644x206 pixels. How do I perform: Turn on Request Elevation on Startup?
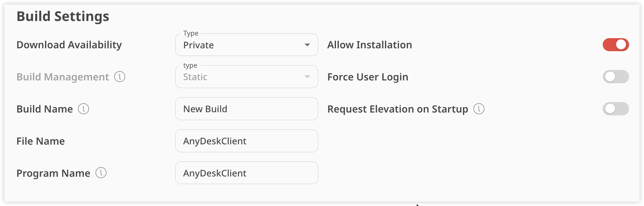pos(616,109)
